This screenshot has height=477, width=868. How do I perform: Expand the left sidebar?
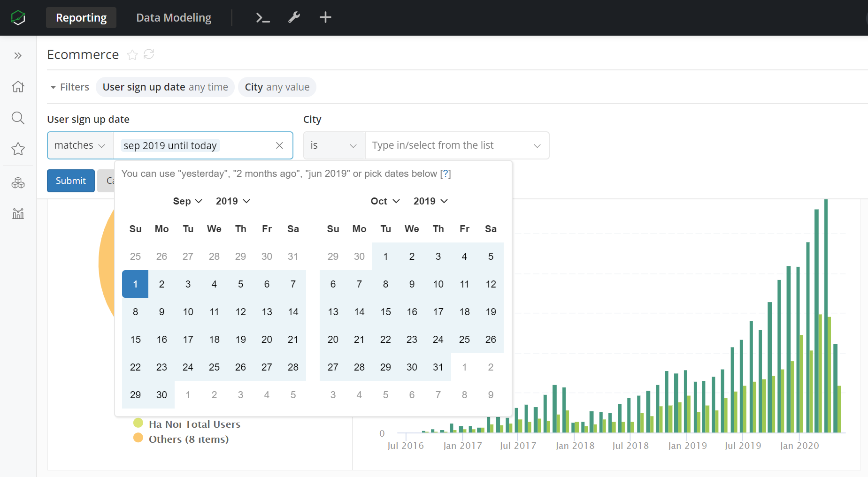pos(18,56)
